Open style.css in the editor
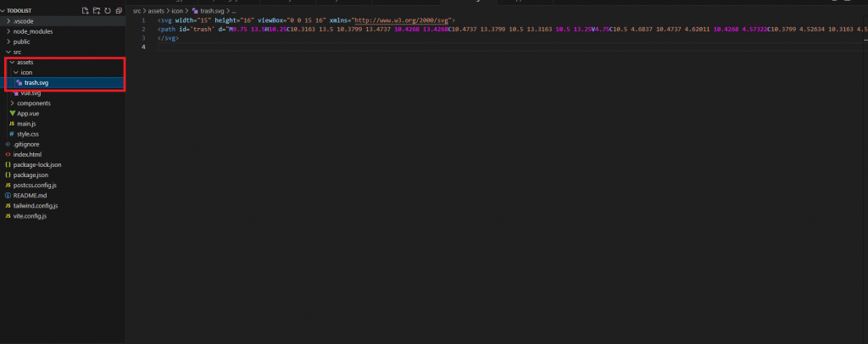Screen dimensions: 868x344 [28, 134]
